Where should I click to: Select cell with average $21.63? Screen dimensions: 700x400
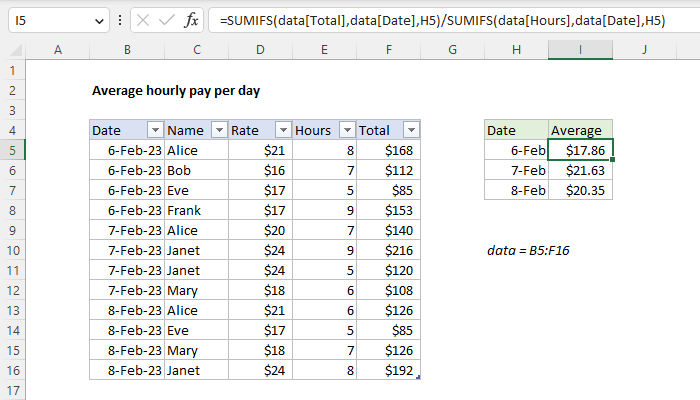click(580, 171)
